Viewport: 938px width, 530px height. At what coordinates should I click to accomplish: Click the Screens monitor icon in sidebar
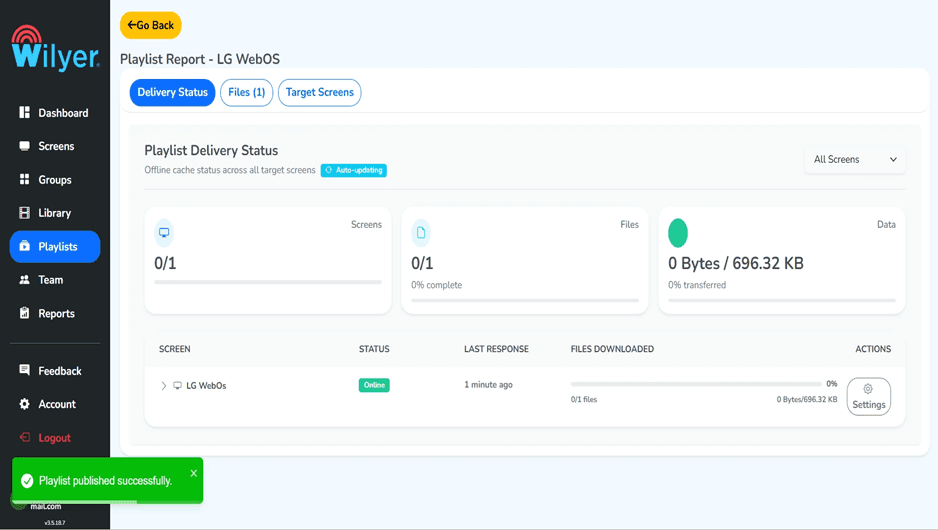pos(25,146)
